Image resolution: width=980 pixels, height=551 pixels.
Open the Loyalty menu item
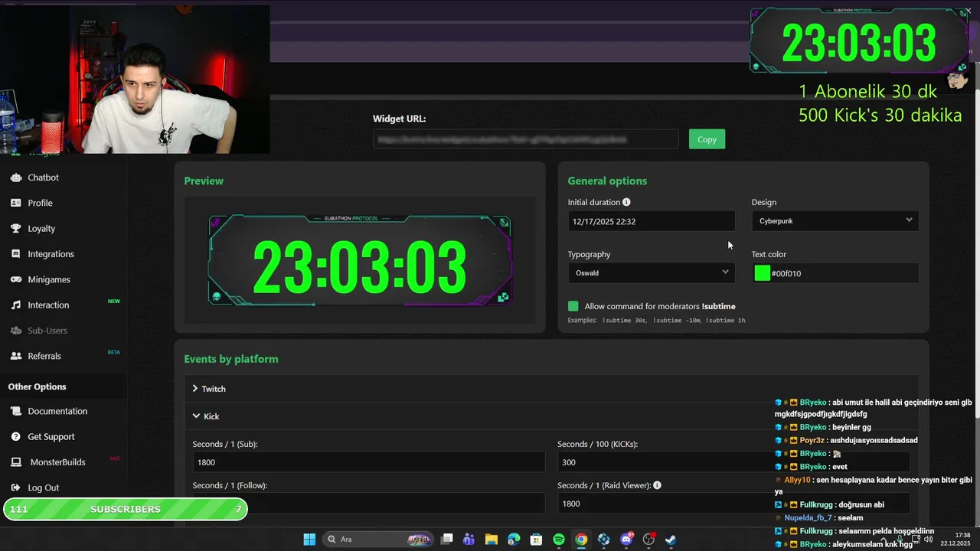click(x=41, y=228)
